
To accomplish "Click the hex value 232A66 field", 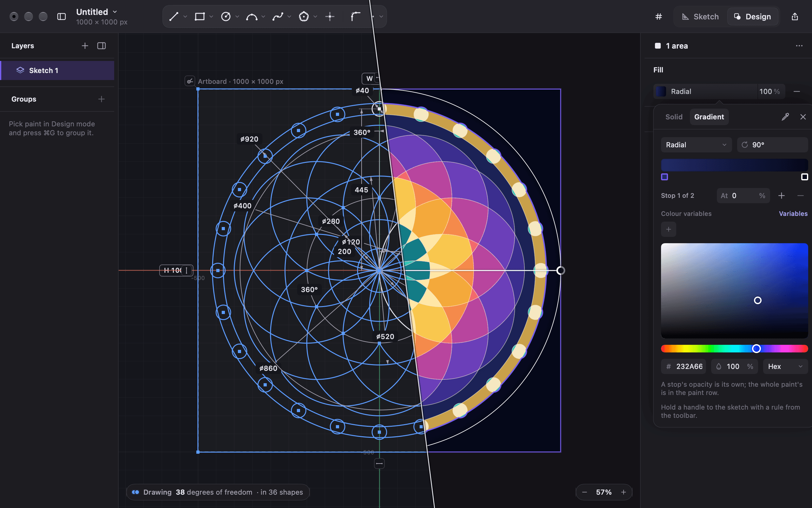I will (x=684, y=366).
